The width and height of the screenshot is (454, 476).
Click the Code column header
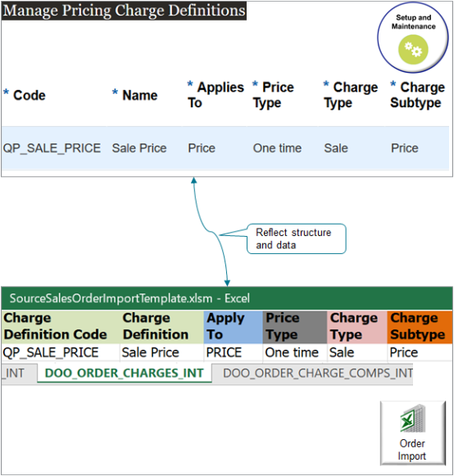point(25,95)
